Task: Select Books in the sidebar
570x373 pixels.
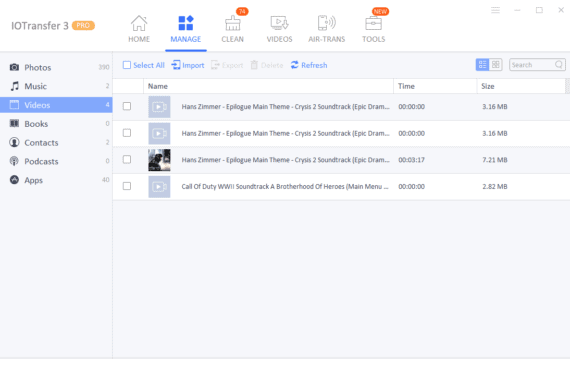Action: (x=56, y=124)
